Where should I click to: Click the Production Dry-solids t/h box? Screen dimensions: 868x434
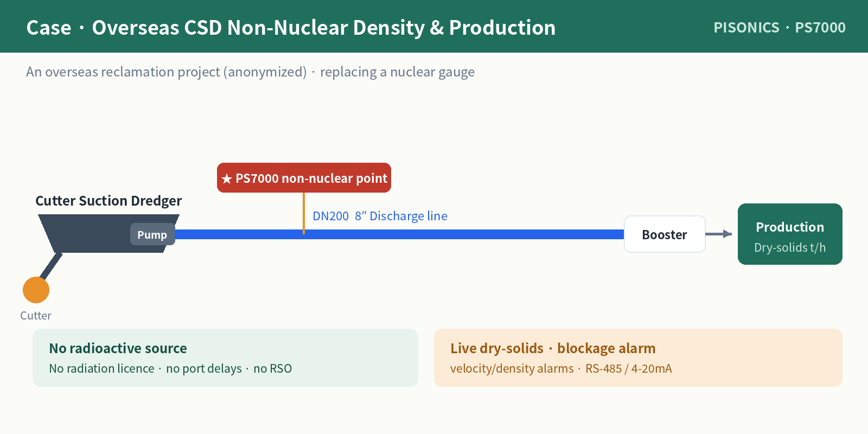[790, 234]
